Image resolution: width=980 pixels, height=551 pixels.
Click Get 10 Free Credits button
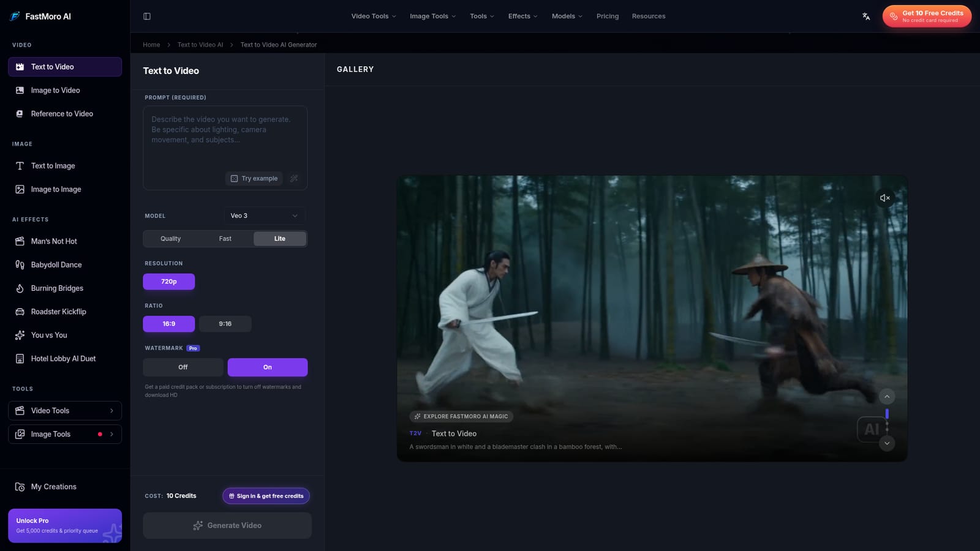click(x=927, y=17)
